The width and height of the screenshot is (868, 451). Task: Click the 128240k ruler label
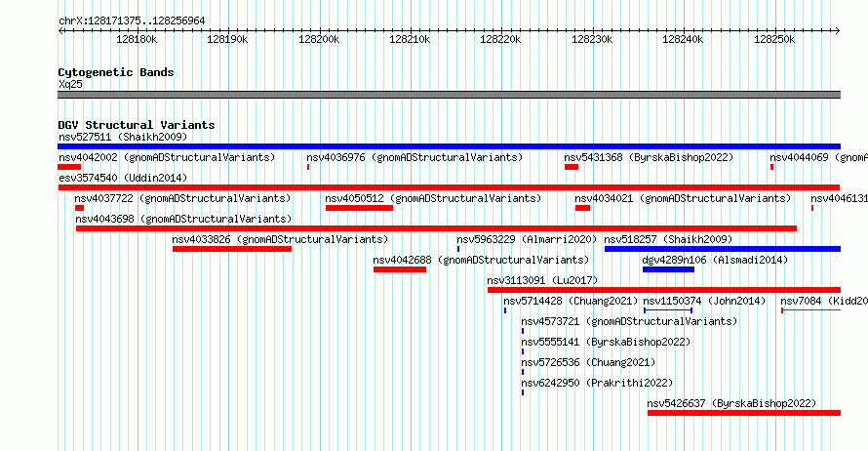[683, 40]
